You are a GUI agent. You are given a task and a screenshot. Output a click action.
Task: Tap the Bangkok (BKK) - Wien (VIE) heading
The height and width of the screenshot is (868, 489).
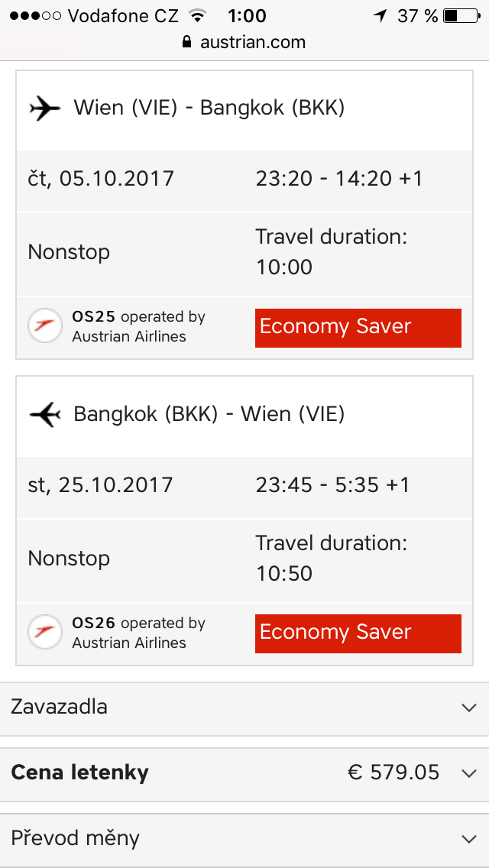pos(209,415)
